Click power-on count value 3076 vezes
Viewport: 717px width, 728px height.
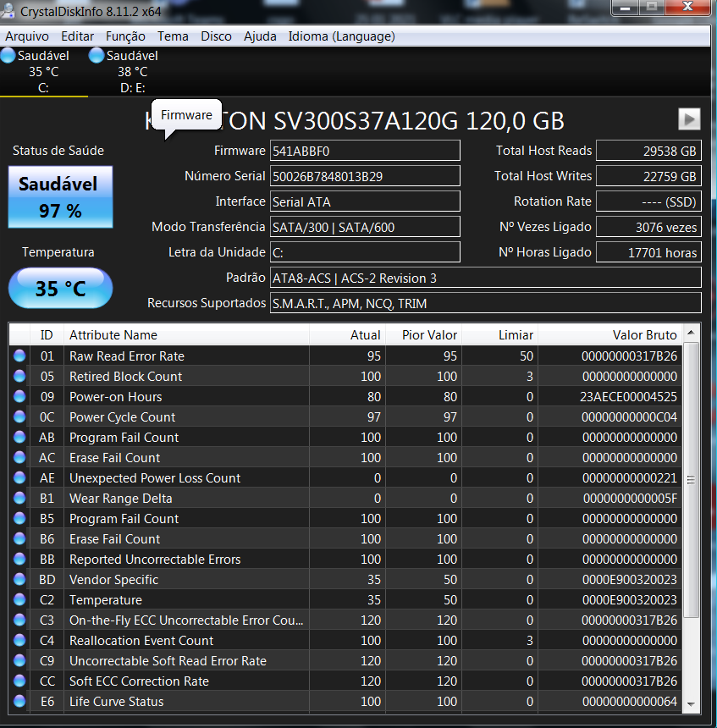click(648, 227)
